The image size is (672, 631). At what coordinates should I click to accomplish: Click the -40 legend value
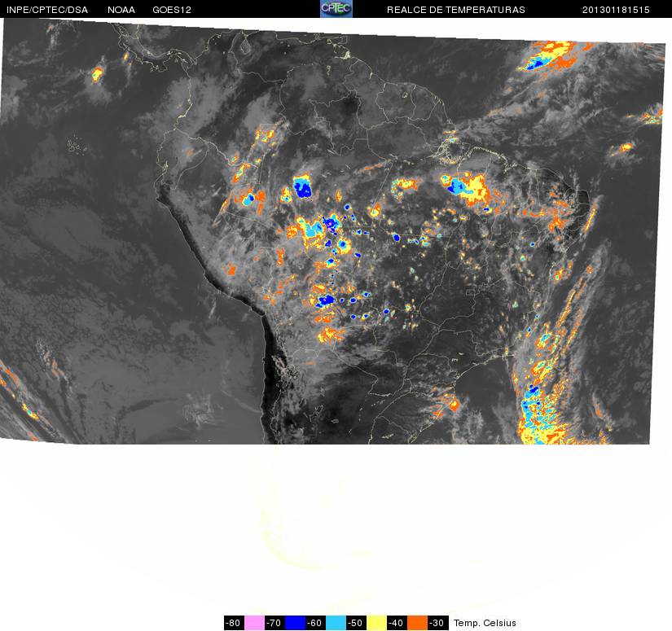tap(397, 623)
